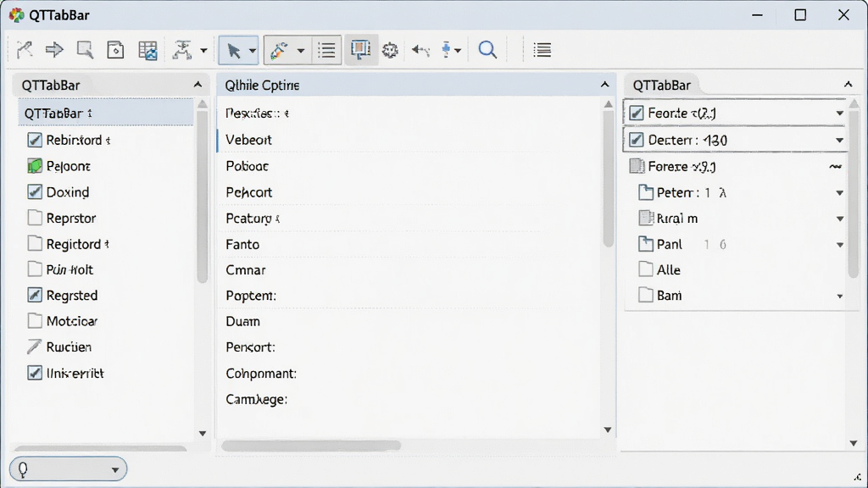The image size is (868, 488).
Task: Open the Dectern row dropdown arrow
Action: (x=840, y=141)
